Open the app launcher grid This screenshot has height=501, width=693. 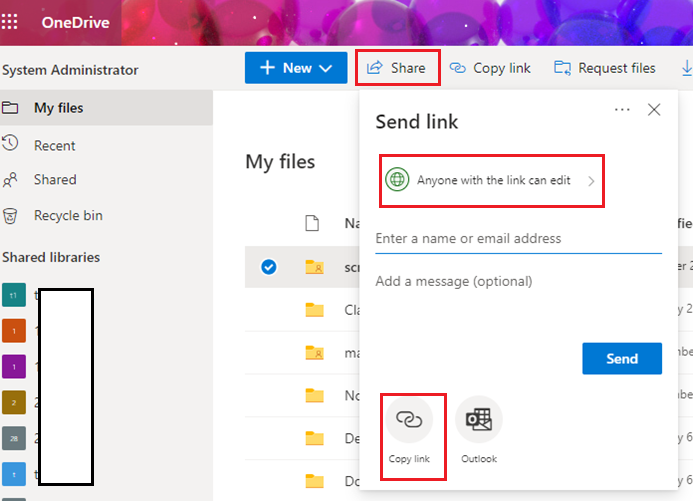pyautogui.click(x=9, y=22)
